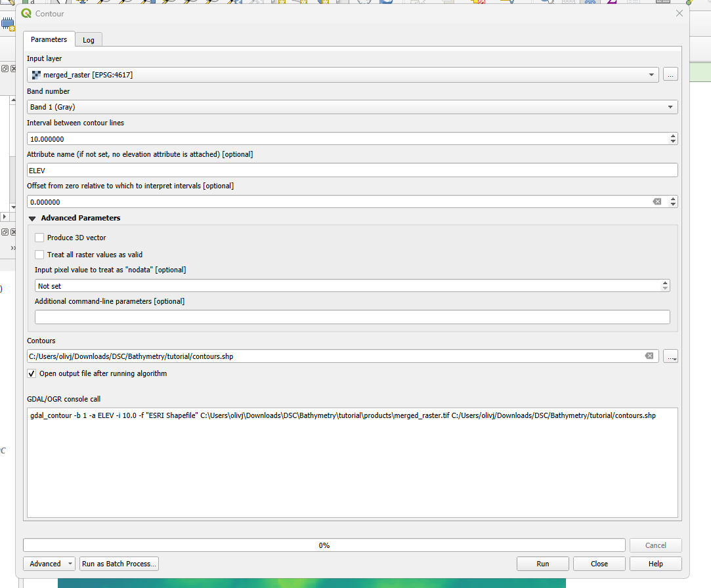Open the Input layer dropdown
This screenshot has width=711, height=588.
click(x=343, y=75)
